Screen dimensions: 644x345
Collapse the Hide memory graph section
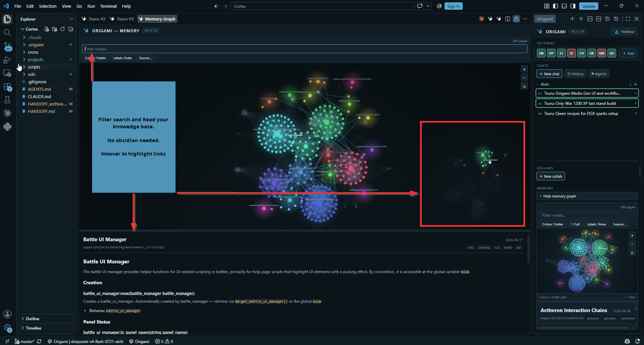pos(587,196)
